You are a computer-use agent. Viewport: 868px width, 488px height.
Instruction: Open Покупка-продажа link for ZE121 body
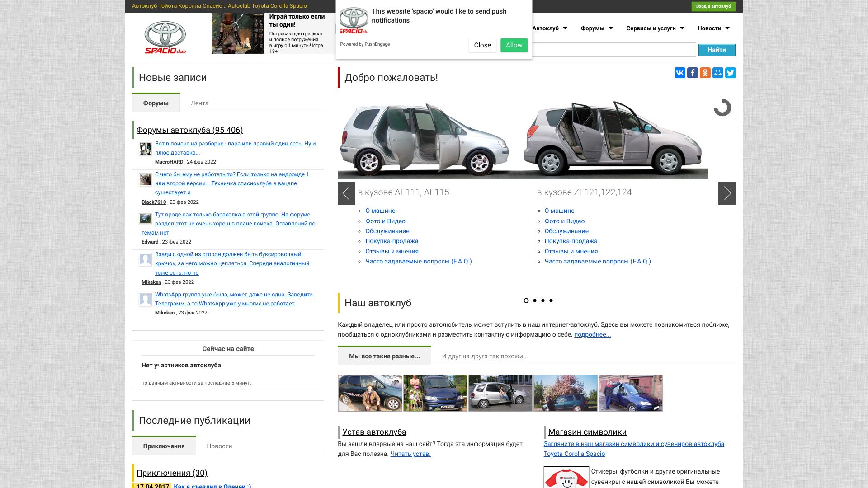pos(571,241)
